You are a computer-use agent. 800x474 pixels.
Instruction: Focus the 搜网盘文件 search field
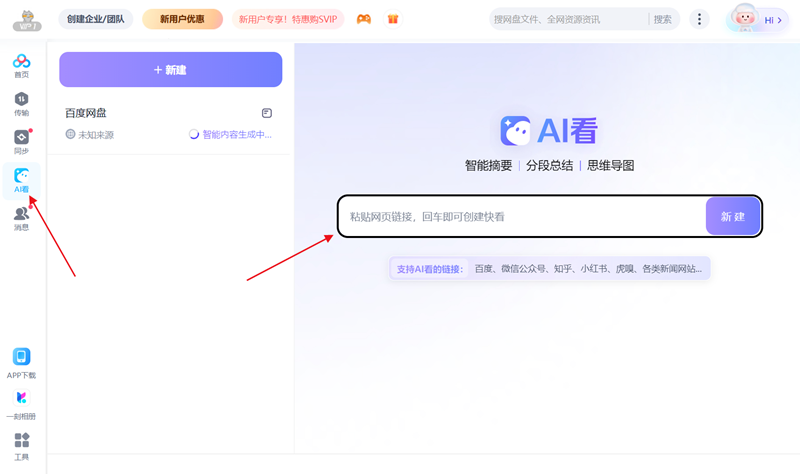coord(568,19)
